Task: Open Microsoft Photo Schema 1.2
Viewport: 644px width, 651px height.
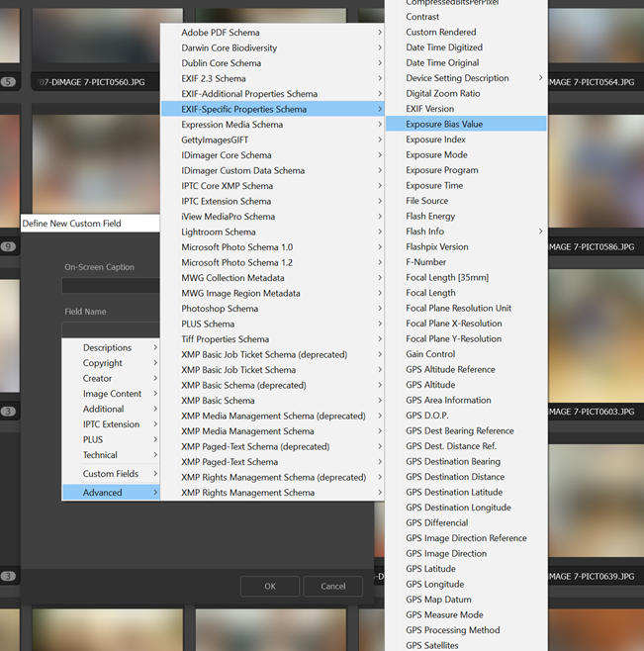Action: (272, 263)
